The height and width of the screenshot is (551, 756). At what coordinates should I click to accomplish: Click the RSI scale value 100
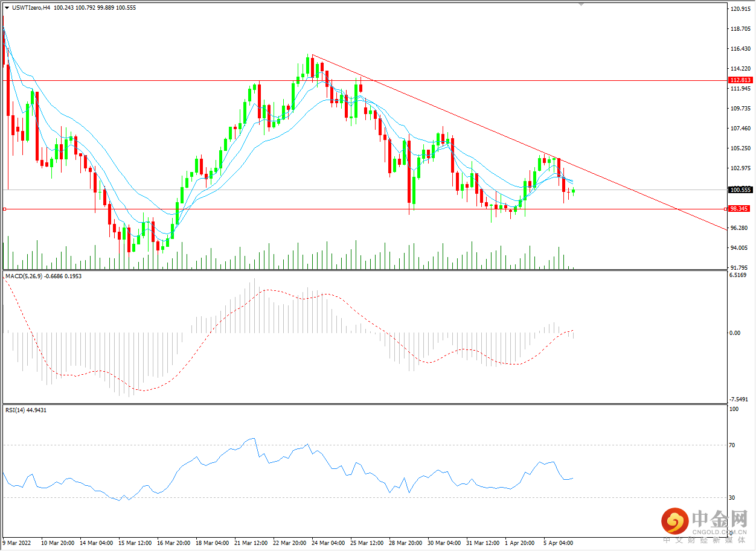734,409
